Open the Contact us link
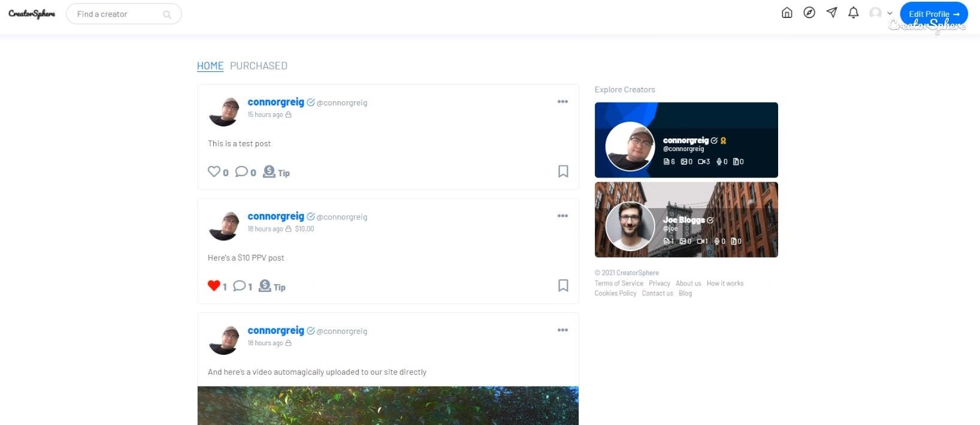Screen dimensions: 980x425 (657, 293)
